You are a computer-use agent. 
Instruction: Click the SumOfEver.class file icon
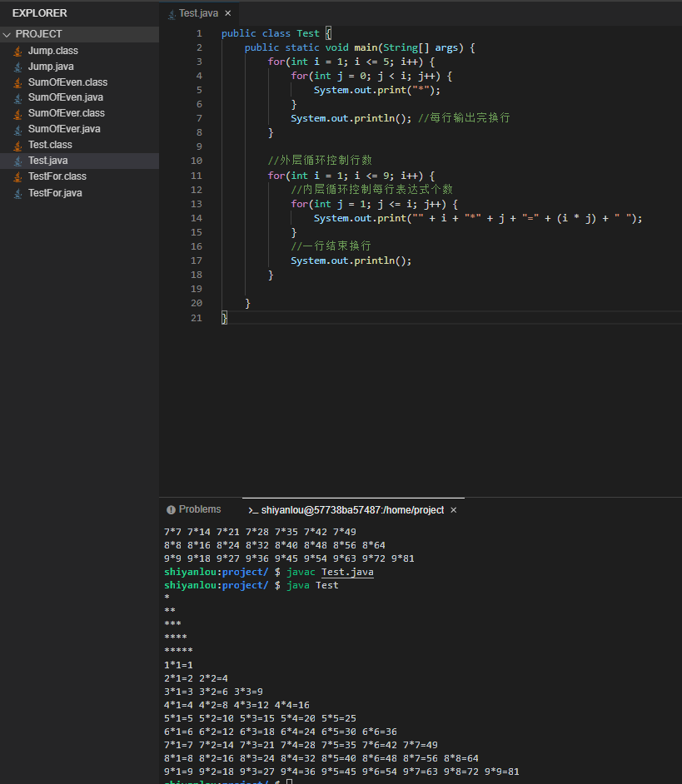point(18,114)
